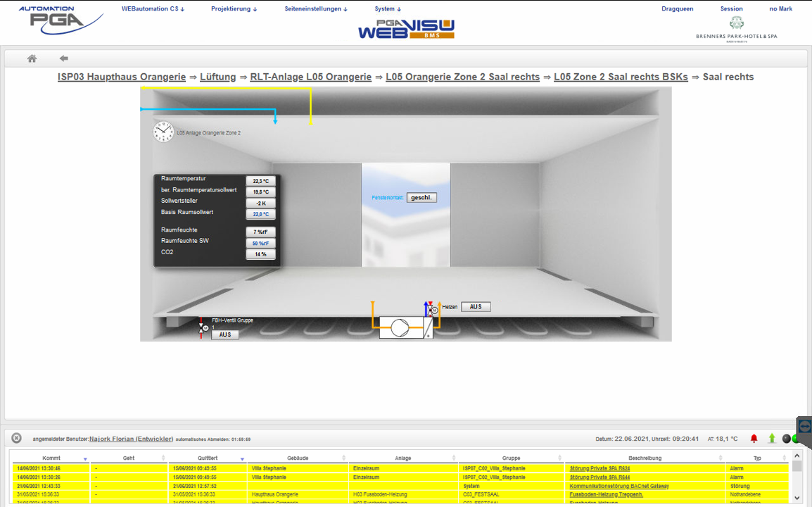Click the Brenners Park-Hotel & Spa logo
This screenshot has width=812, height=507.
[x=737, y=30]
